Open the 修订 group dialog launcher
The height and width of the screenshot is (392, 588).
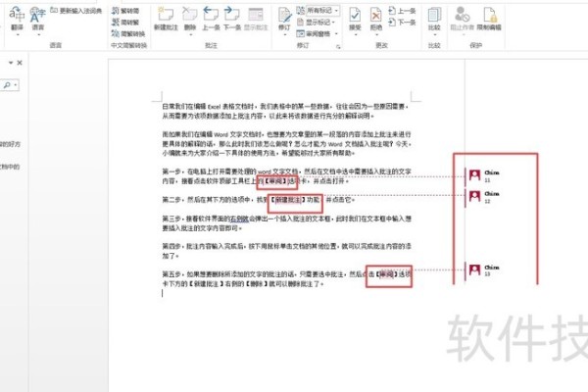pyautogui.click(x=338, y=46)
